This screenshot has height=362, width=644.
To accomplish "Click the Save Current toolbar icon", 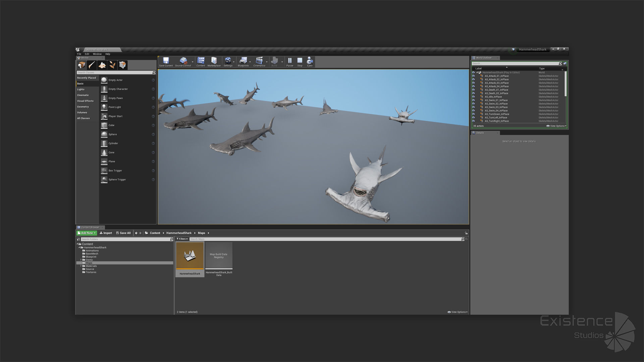I will coord(166,61).
